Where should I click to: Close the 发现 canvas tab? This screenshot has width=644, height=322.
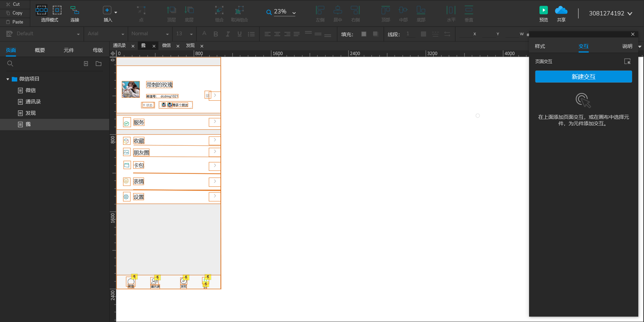coord(202,46)
